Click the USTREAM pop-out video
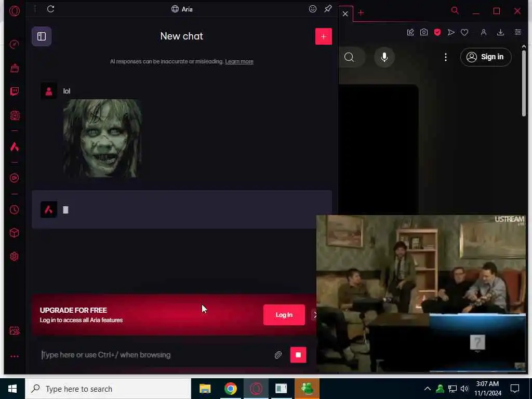The height and width of the screenshot is (399, 532). [421, 294]
